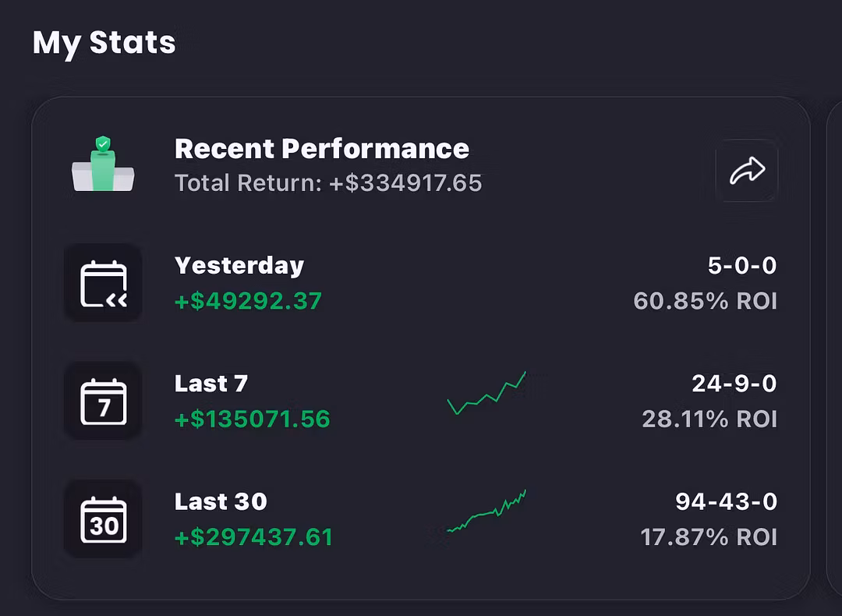View the Last 30 sparkline chart
842x616 pixels.
(x=486, y=511)
